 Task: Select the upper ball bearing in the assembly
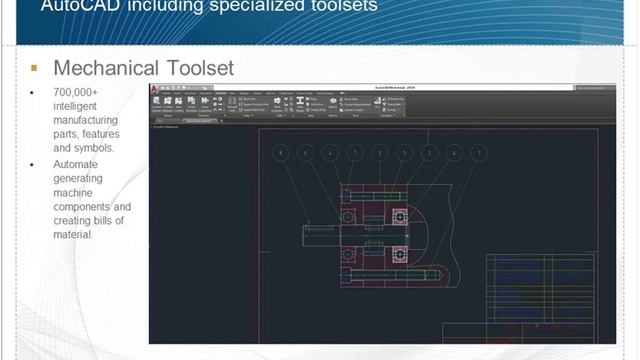coord(400,217)
